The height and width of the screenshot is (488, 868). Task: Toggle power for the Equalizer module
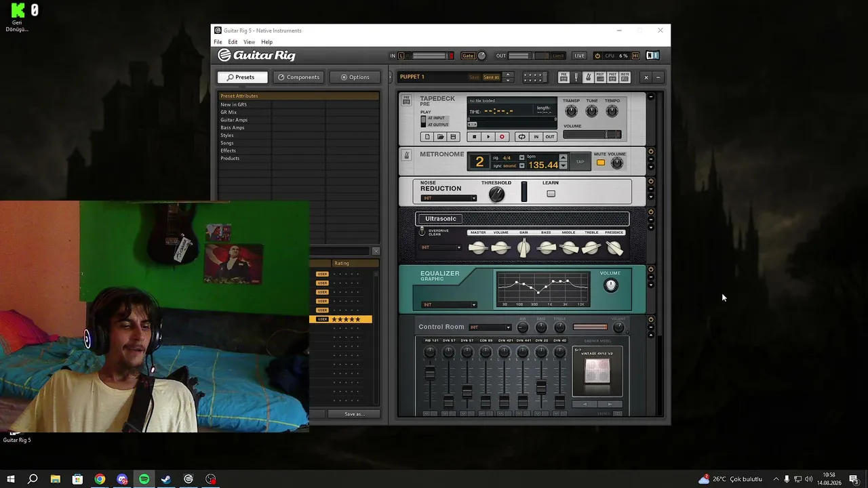click(651, 269)
